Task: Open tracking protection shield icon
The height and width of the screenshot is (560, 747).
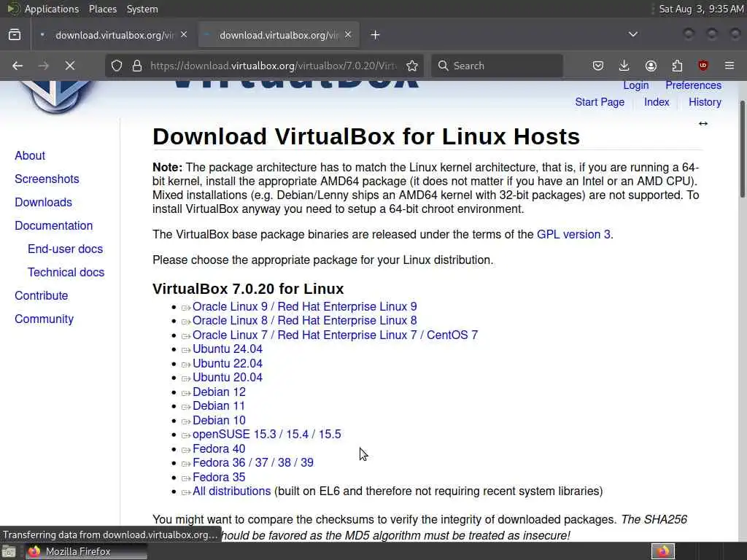Action: click(117, 66)
